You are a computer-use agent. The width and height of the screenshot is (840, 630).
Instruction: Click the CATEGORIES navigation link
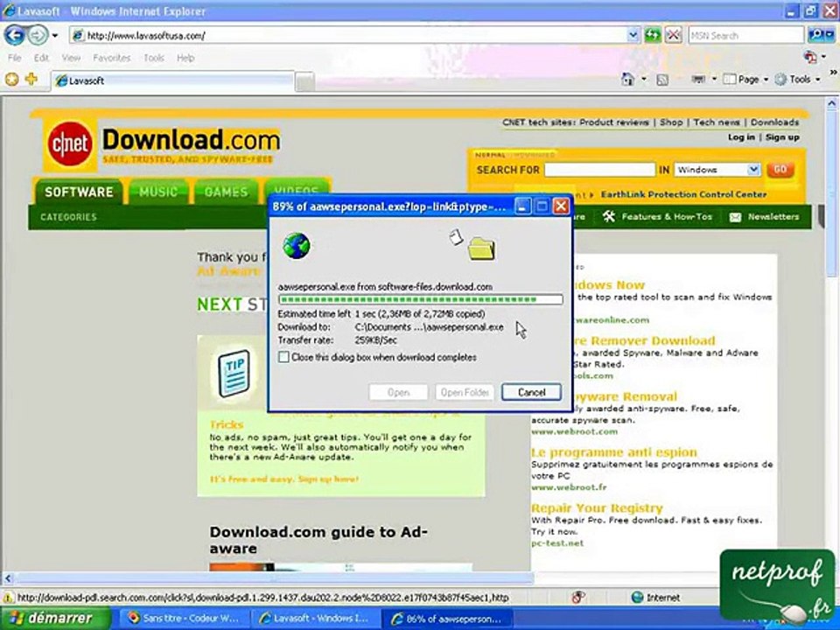point(68,217)
